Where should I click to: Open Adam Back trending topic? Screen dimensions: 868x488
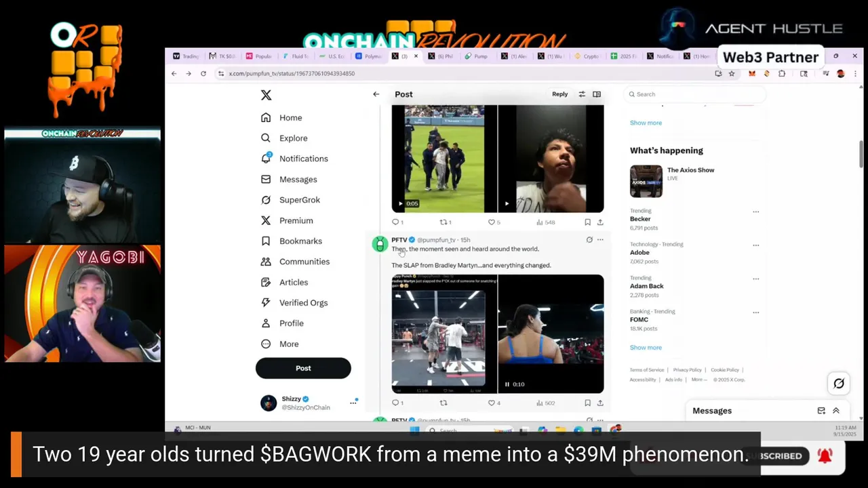click(x=646, y=286)
